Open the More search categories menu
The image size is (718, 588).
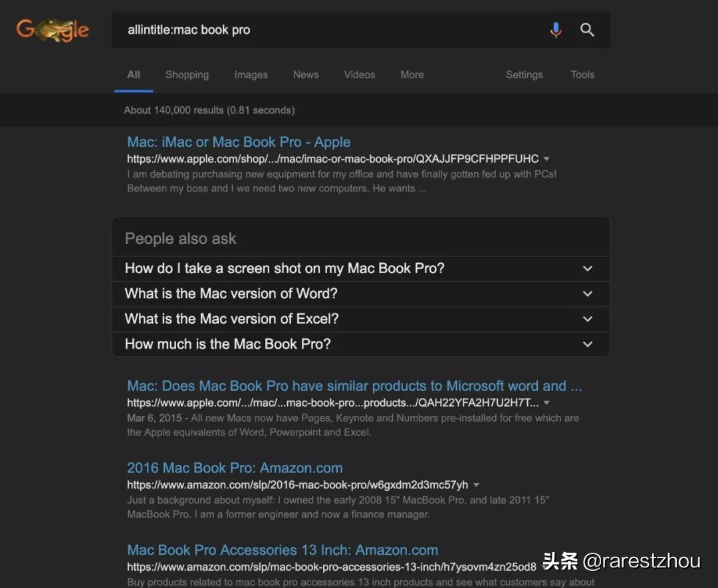[x=412, y=75]
